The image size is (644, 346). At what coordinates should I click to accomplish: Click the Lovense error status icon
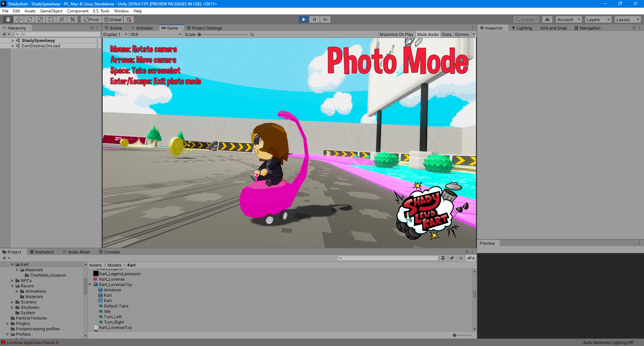pos(3,342)
